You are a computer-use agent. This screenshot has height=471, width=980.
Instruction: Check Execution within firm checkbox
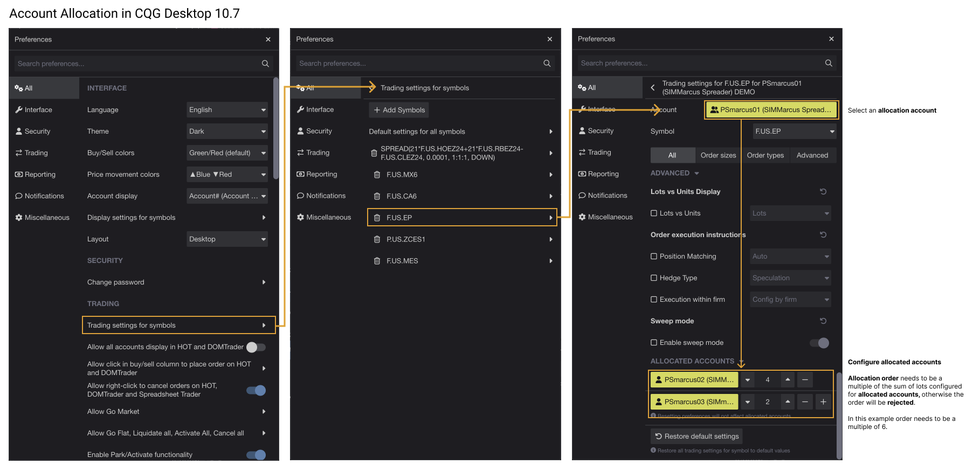click(x=654, y=300)
